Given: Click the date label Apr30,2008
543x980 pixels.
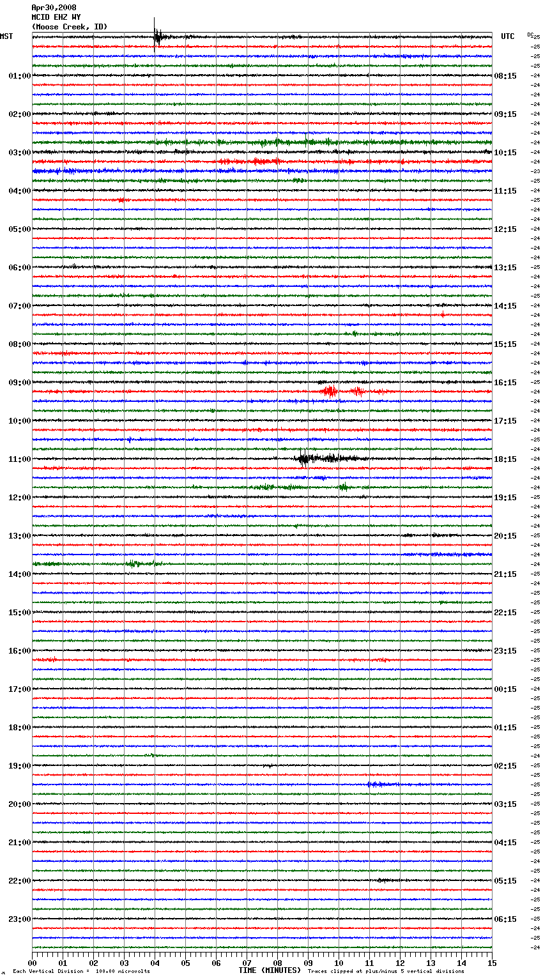Looking at the screenshot, I should click(54, 8).
